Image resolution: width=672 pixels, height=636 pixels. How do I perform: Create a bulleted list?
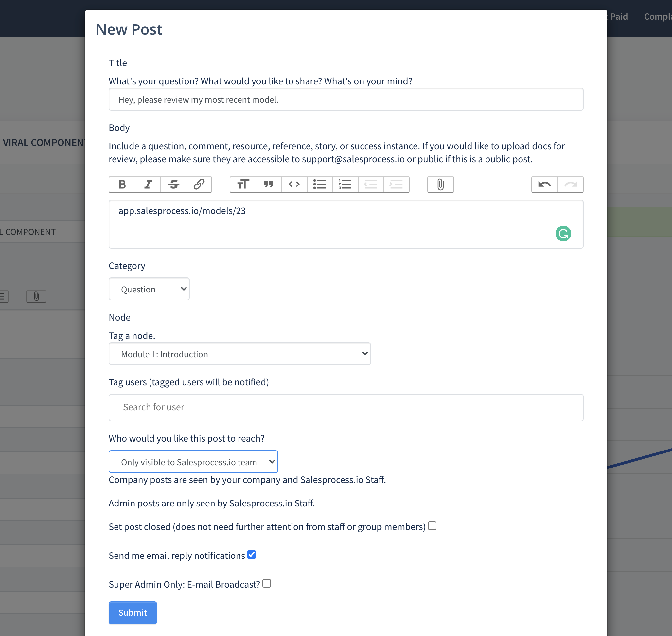click(320, 185)
